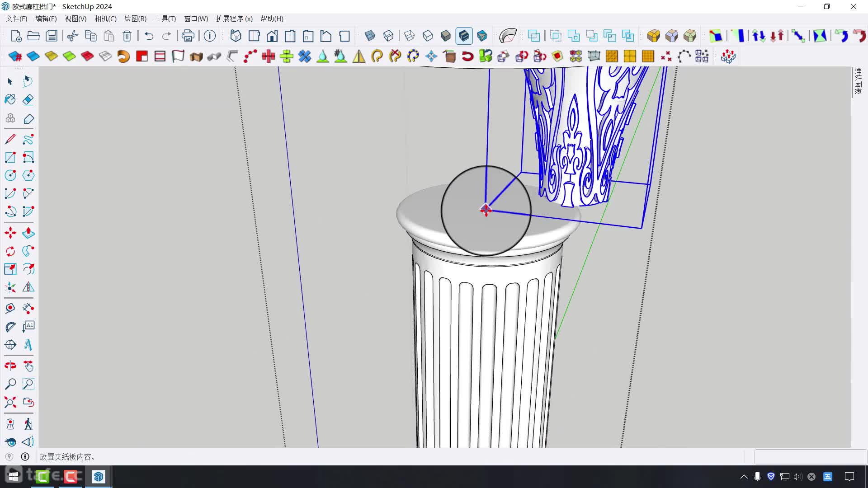Enable Monochrome face style
The height and width of the screenshot is (488, 868).
click(482, 36)
